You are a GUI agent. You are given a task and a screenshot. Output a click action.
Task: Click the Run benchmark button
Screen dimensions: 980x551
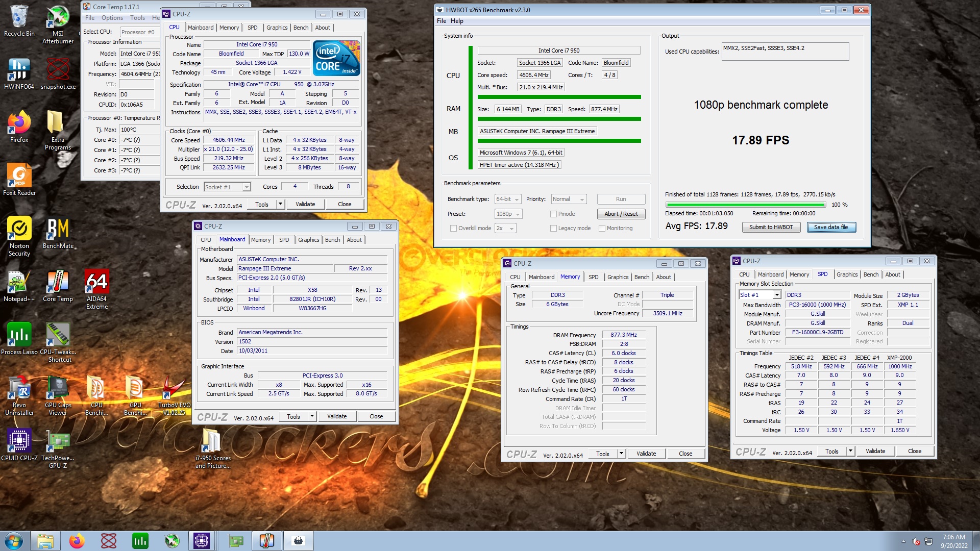tap(621, 199)
